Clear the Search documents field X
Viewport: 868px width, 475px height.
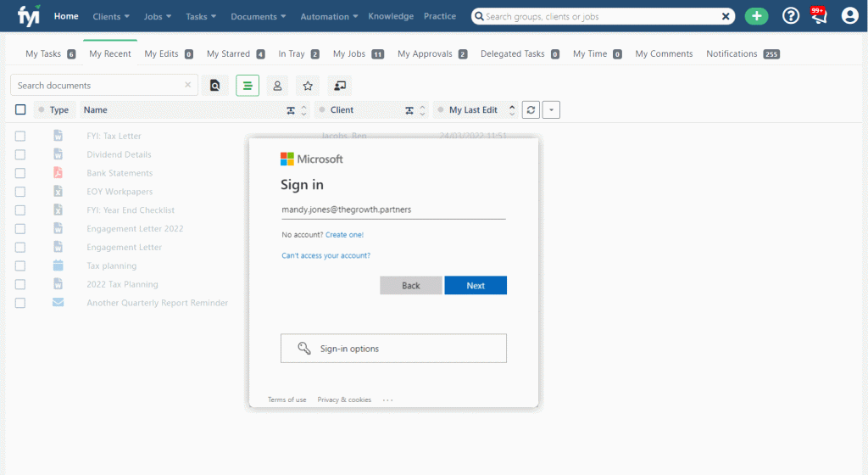pyautogui.click(x=187, y=85)
